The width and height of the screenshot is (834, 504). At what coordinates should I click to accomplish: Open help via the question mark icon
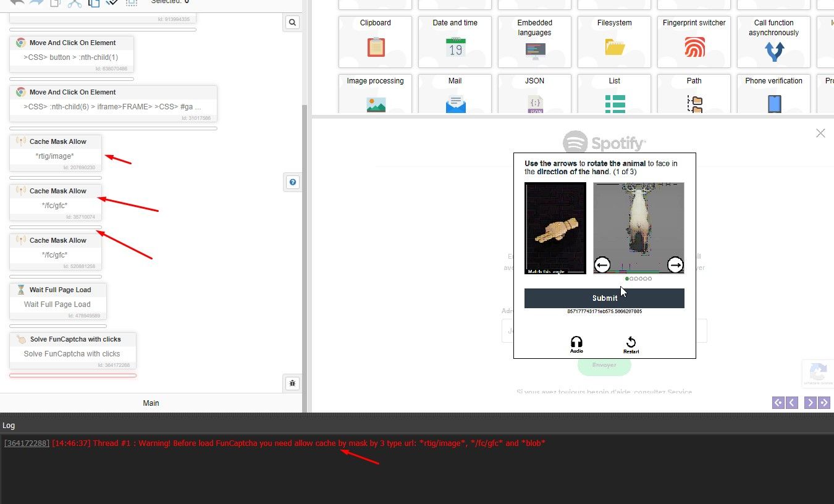(292, 182)
